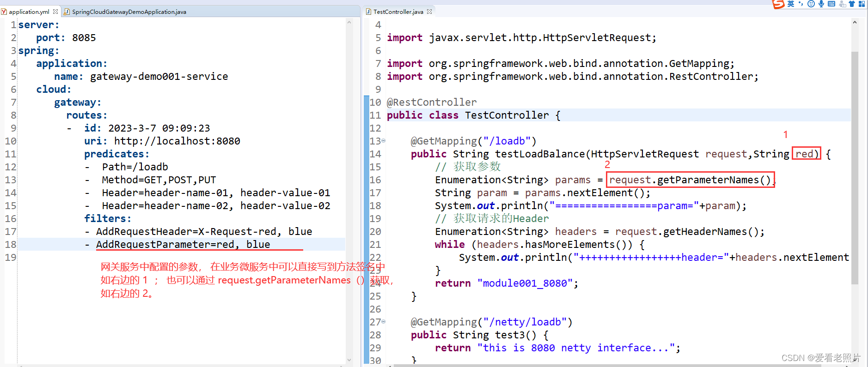This screenshot has width=868, height=367.
Task: Click the application.yml file icon
Action: pos(4,12)
